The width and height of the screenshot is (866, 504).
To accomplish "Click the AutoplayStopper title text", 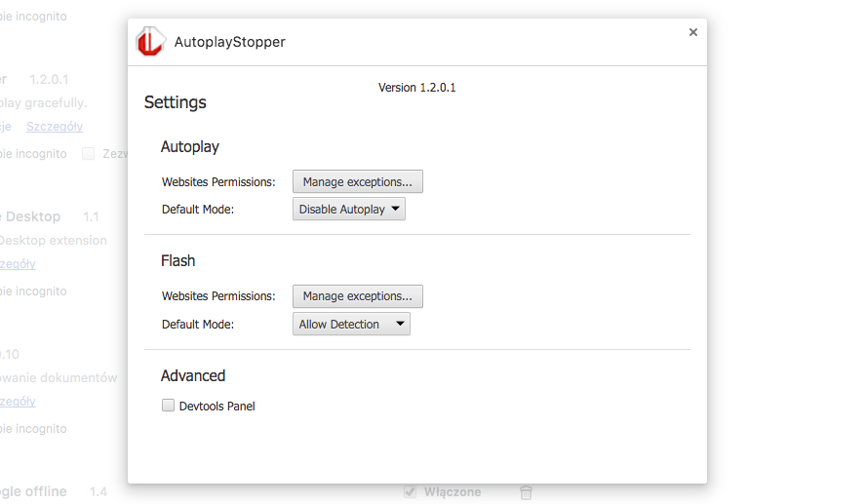I will click(229, 42).
